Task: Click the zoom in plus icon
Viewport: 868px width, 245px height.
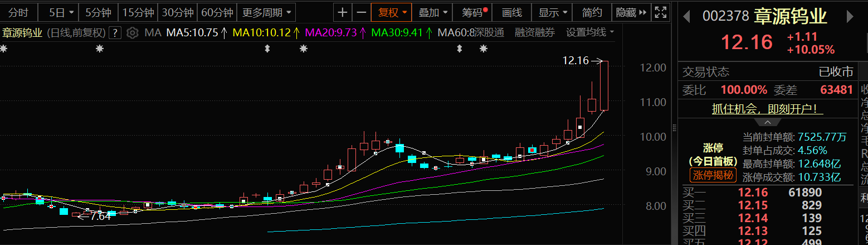Action: tap(343, 12)
